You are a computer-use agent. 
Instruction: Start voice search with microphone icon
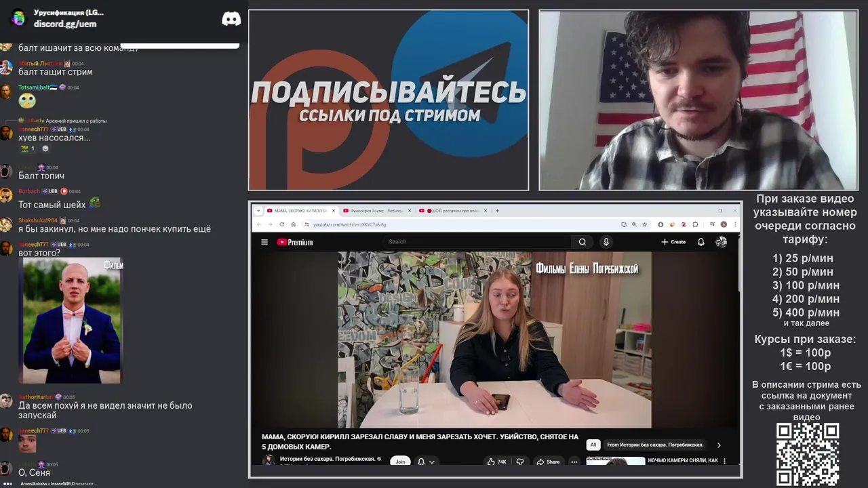606,242
